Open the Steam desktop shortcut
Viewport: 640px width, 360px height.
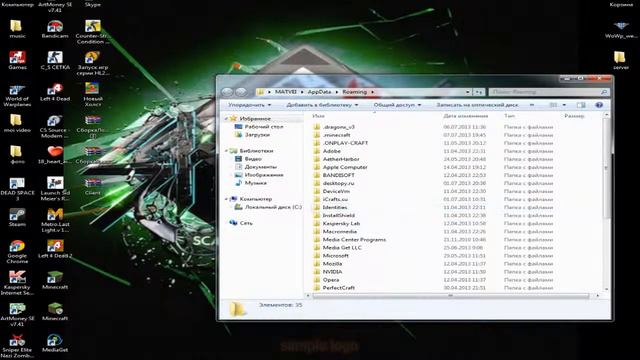(17, 218)
